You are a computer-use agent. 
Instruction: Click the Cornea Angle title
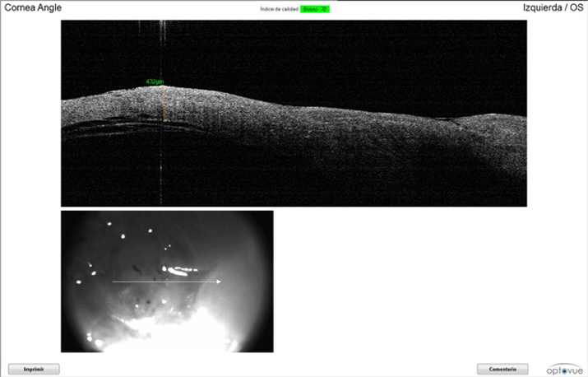pos(33,8)
